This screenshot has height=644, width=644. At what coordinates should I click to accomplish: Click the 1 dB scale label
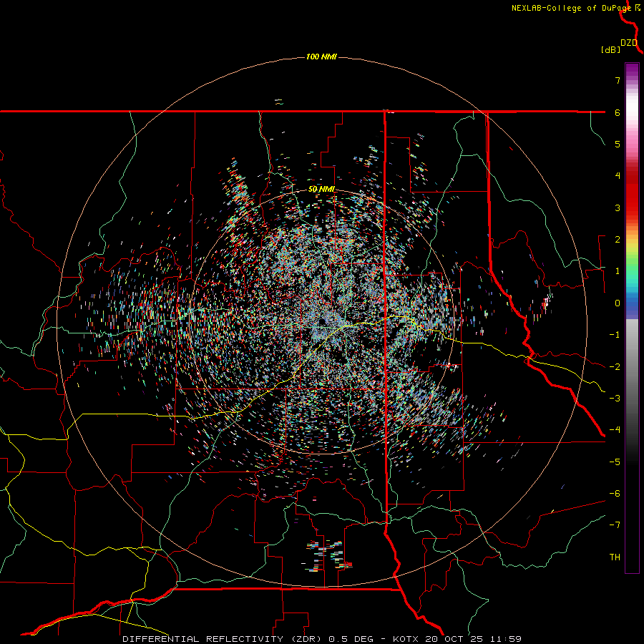click(x=618, y=271)
